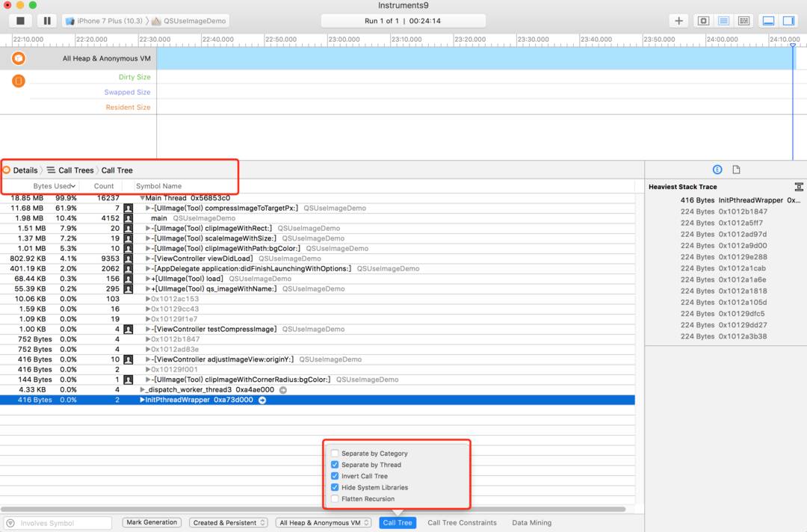The height and width of the screenshot is (532, 807).
Task: Uncheck Separate by Thread
Action: point(335,465)
